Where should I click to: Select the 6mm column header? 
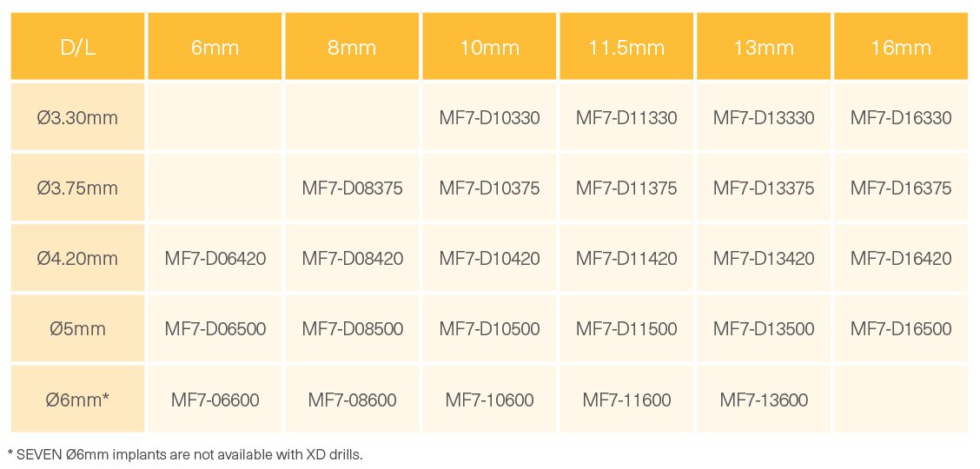pos(215,47)
